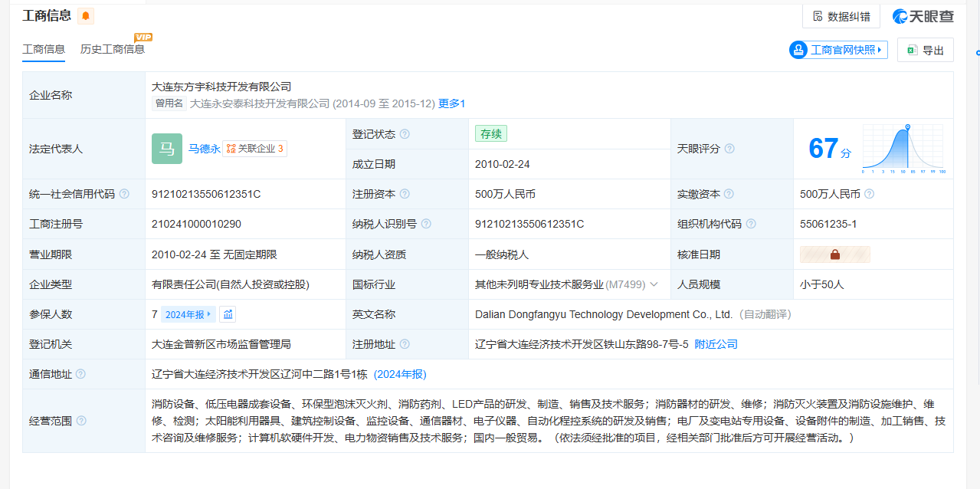The height and width of the screenshot is (489, 980).
Task: Click help icon beside 经营范围
Action: pyautogui.click(x=81, y=421)
